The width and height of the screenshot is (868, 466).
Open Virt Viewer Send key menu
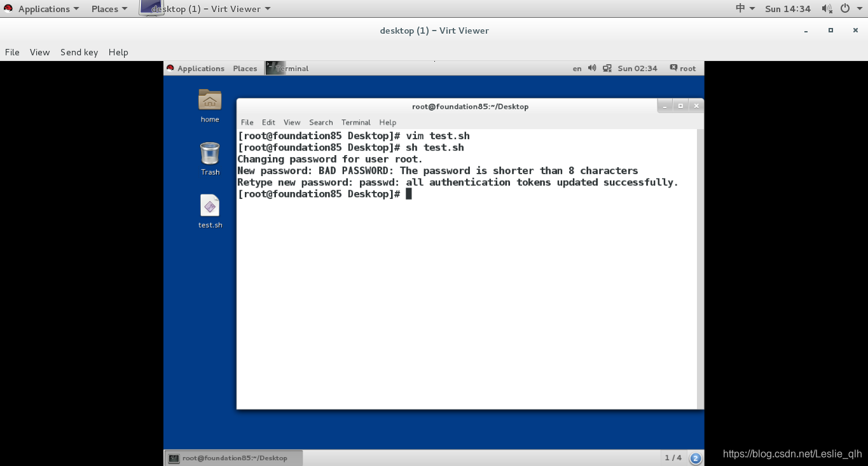[79, 52]
